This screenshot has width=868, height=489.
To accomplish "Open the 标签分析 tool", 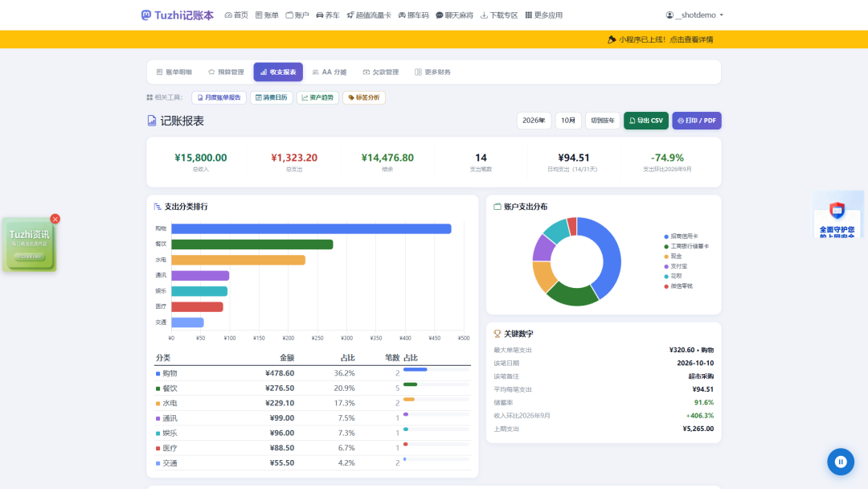I will pos(364,97).
